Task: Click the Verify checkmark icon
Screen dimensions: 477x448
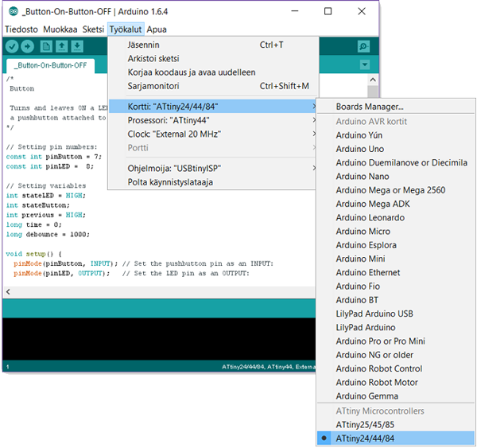Action: 12,47
